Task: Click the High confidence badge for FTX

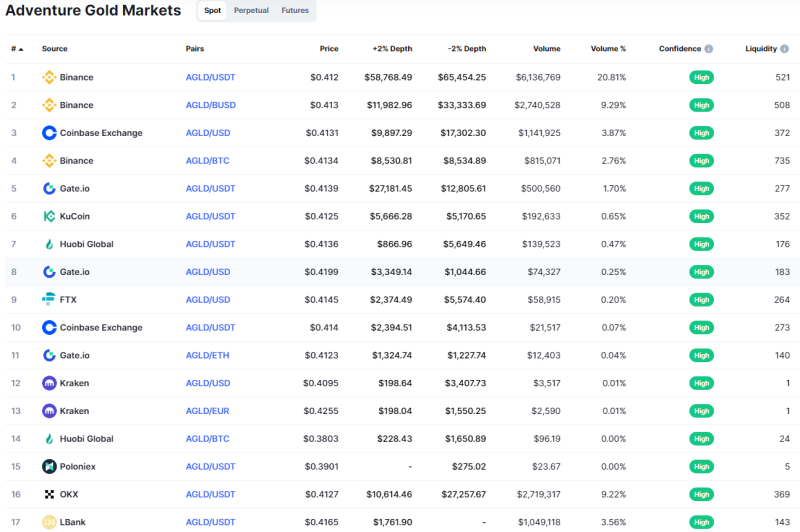Action: pyautogui.click(x=701, y=299)
